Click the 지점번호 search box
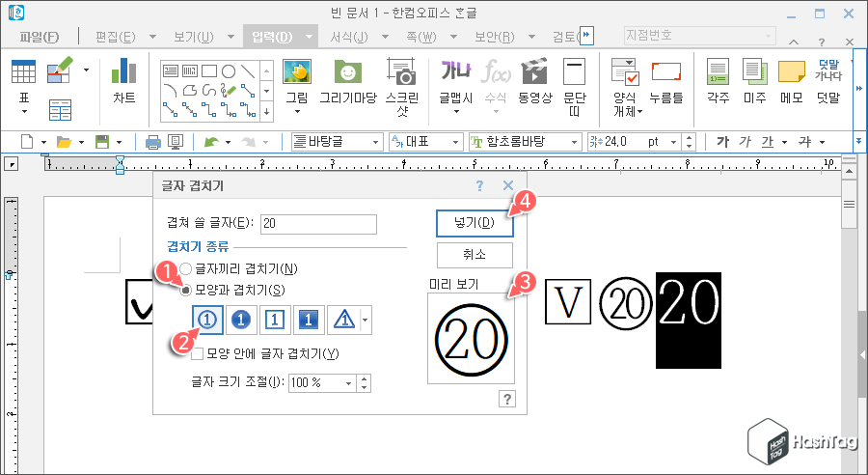 point(700,36)
